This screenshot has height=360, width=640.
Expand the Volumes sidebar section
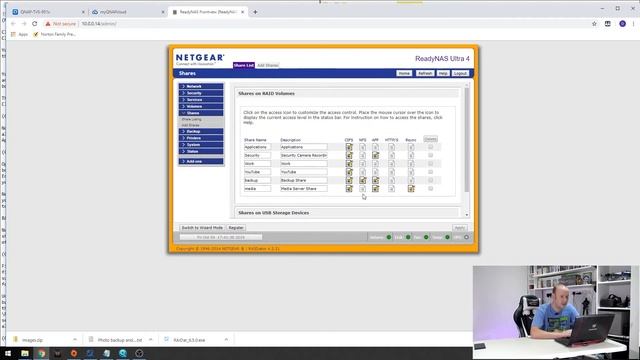point(201,106)
